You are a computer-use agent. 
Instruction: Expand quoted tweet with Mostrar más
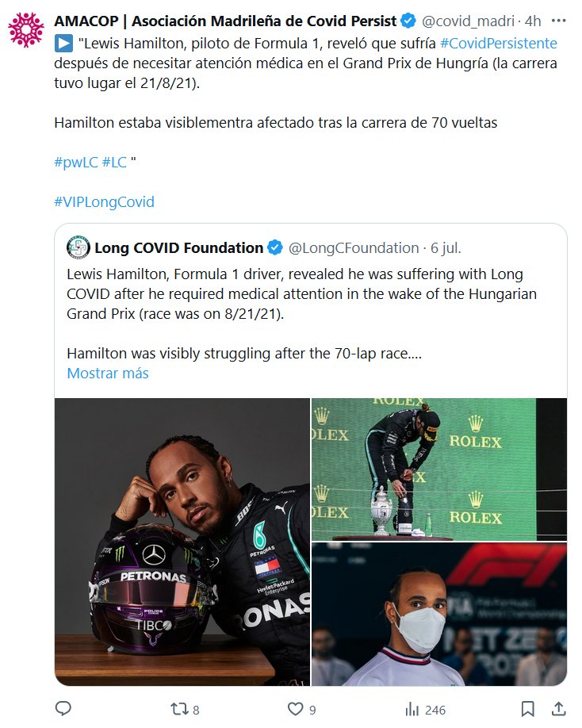107,373
